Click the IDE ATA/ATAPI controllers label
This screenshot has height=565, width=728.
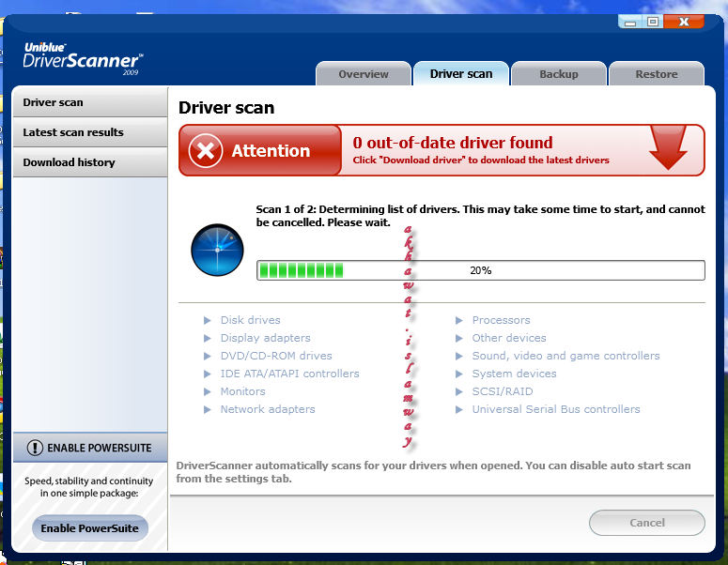tap(289, 374)
